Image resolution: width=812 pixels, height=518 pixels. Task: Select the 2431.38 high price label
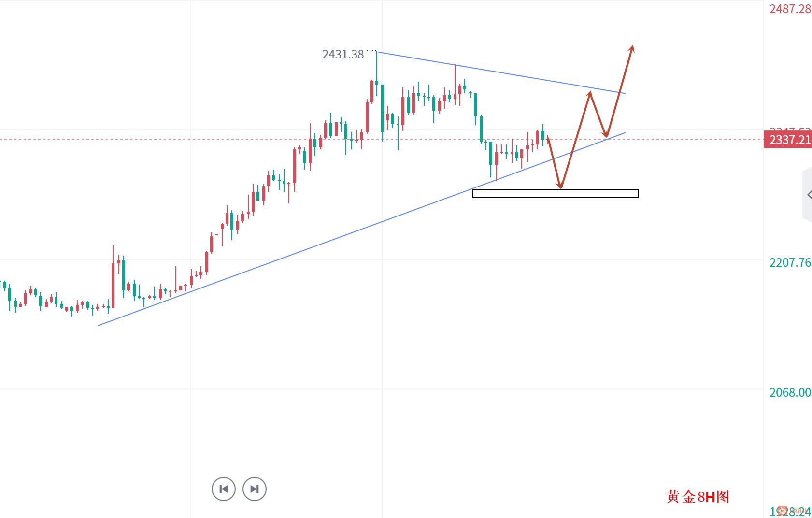tap(343, 54)
